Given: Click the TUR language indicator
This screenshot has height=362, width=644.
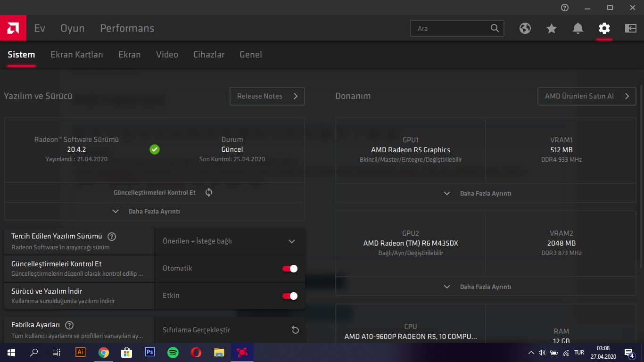Looking at the screenshot, I should click(x=579, y=353).
